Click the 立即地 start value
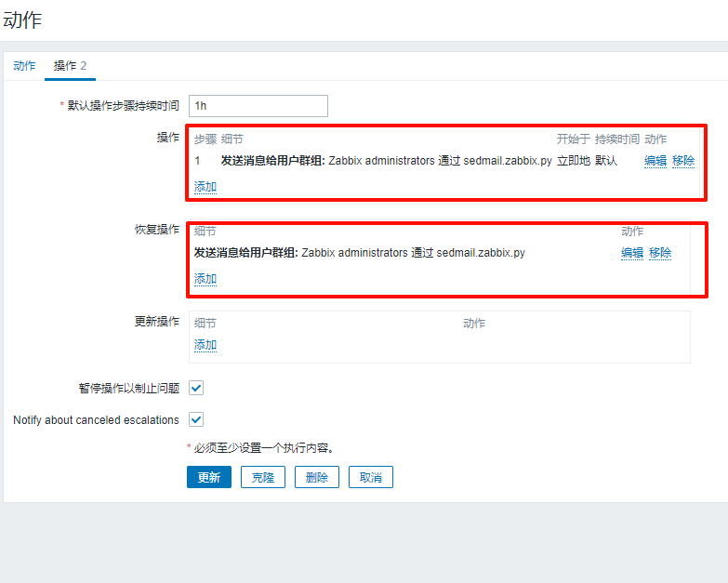The width and height of the screenshot is (728, 583). [574, 161]
